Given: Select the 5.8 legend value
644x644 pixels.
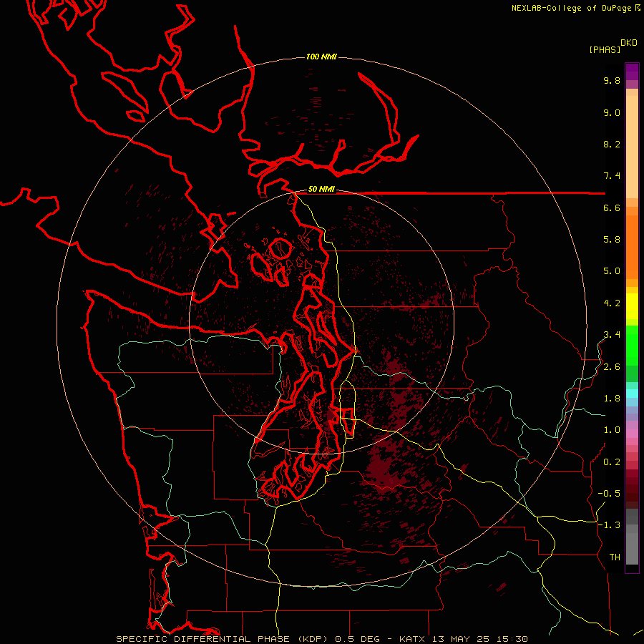Looking at the screenshot, I should 612,240.
